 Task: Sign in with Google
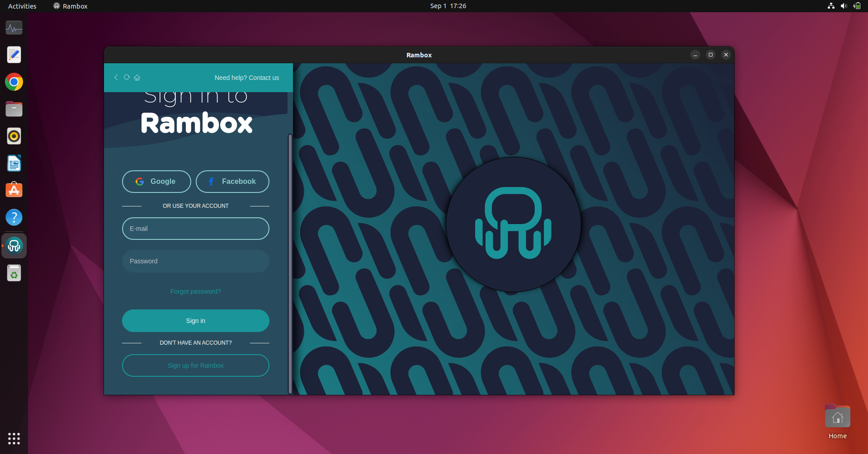pyautogui.click(x=156, y=181)
